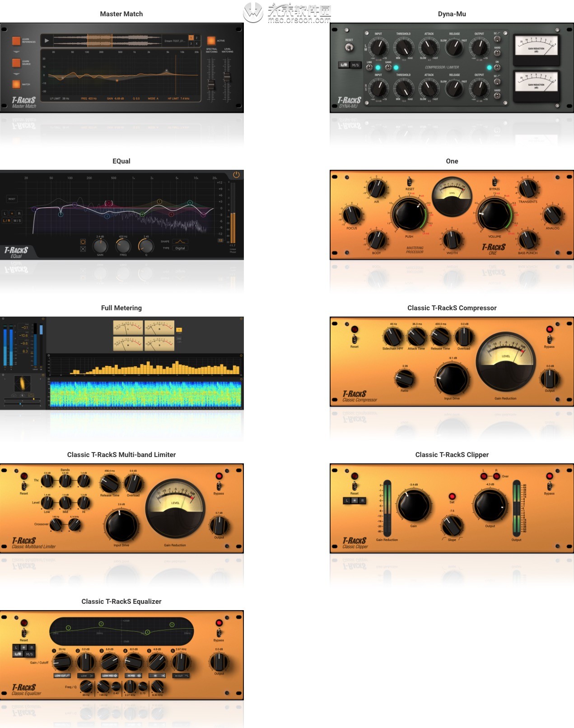
Task: Select M/S mode on Dyna-Mu
Action: pos(355,65)
